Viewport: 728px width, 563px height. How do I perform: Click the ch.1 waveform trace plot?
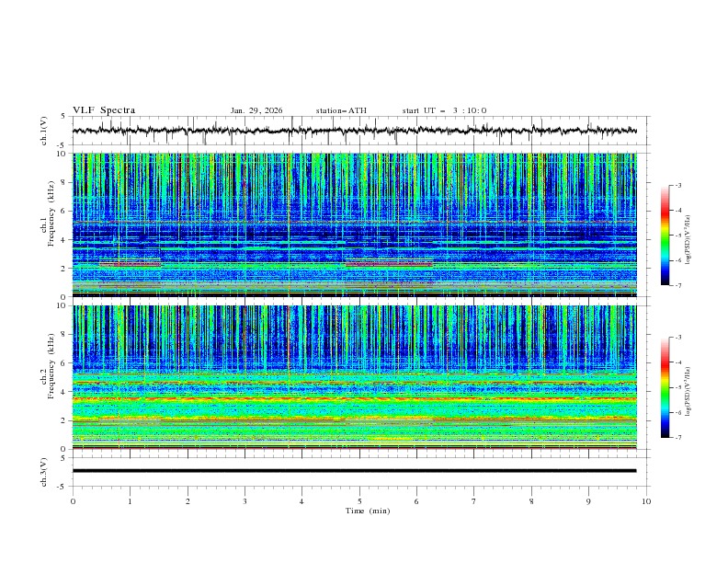[x=355, y=131]
